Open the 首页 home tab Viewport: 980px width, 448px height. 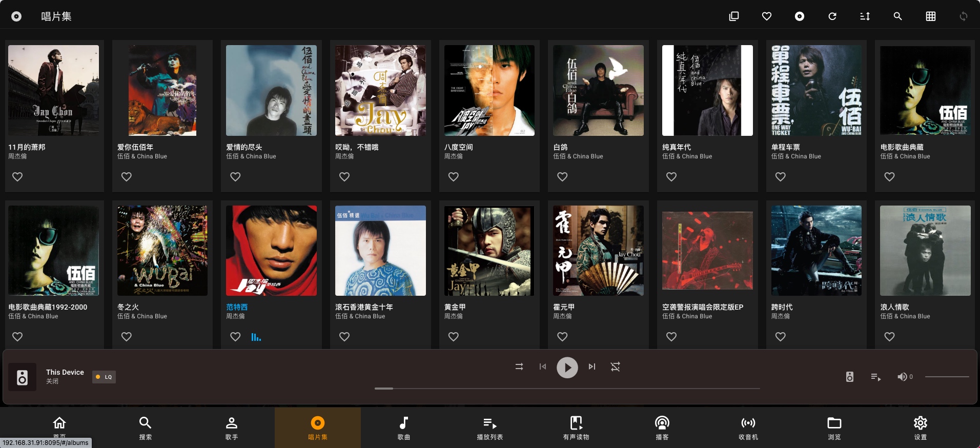click(x=59, y=426)
